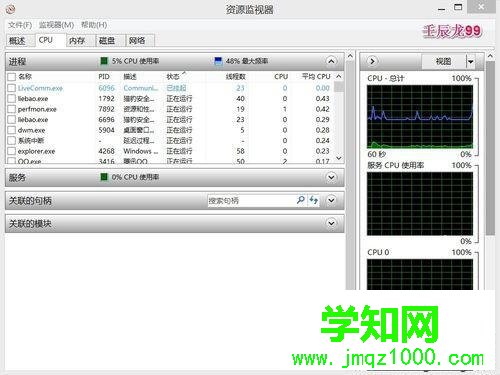Click the CPU - 总计 graph

click(x=420, y=117)
